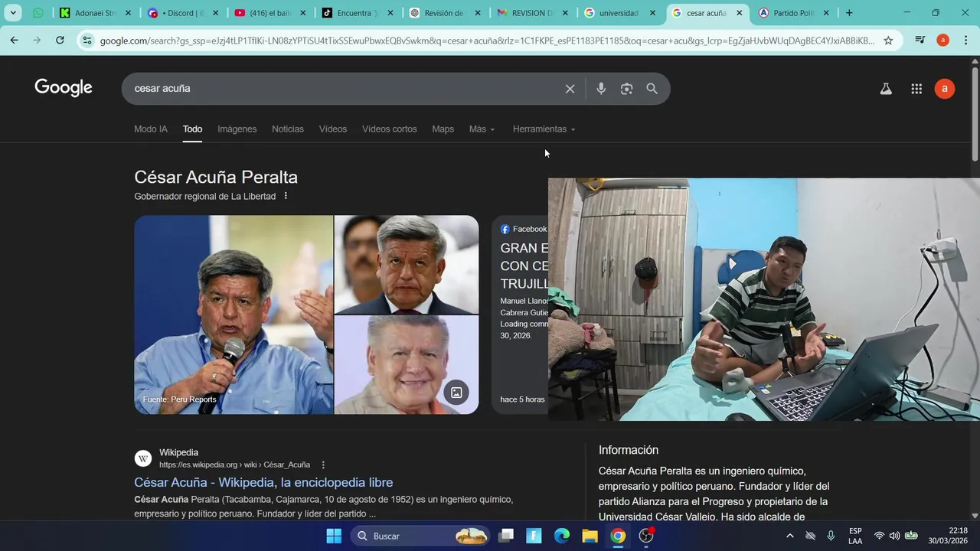Start voice search with microphone icon
Viewport: 980px width, 551px height.
601,89
